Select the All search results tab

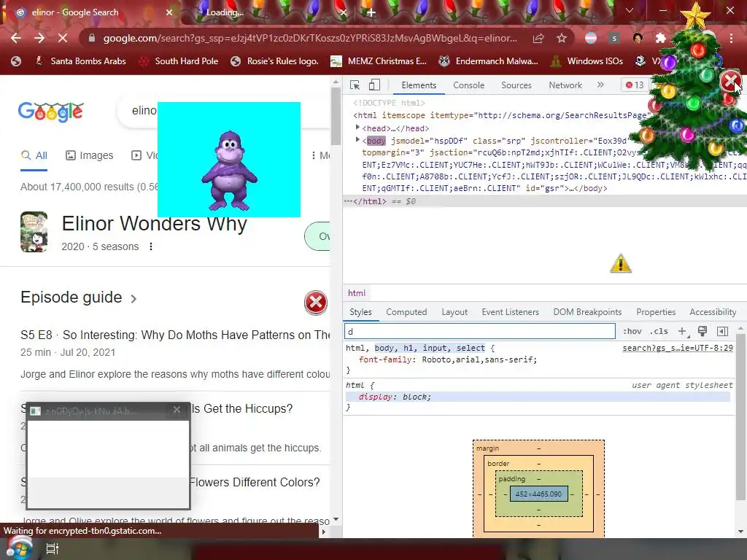(x=34, y=155)
